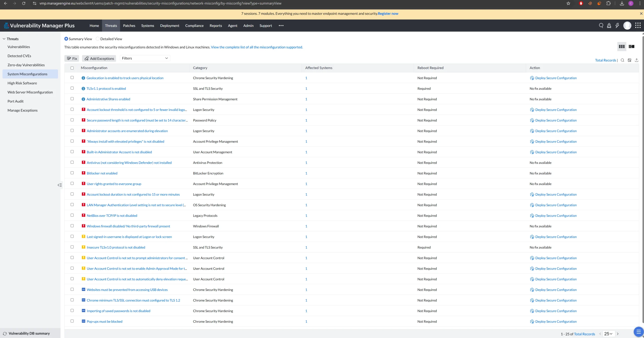The image size is (644, 338).
Task: Click the Register now link
Action: (x=388, y=14)
